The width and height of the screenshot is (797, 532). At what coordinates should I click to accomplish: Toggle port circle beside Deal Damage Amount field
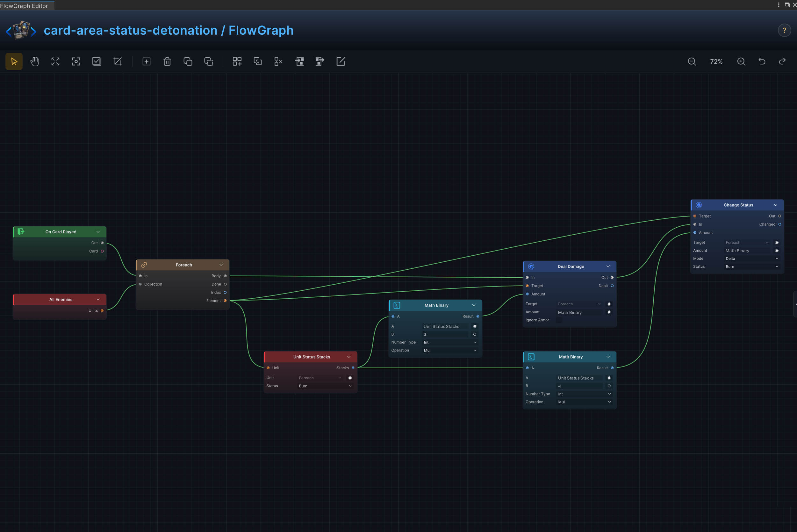tap(609, 312)
